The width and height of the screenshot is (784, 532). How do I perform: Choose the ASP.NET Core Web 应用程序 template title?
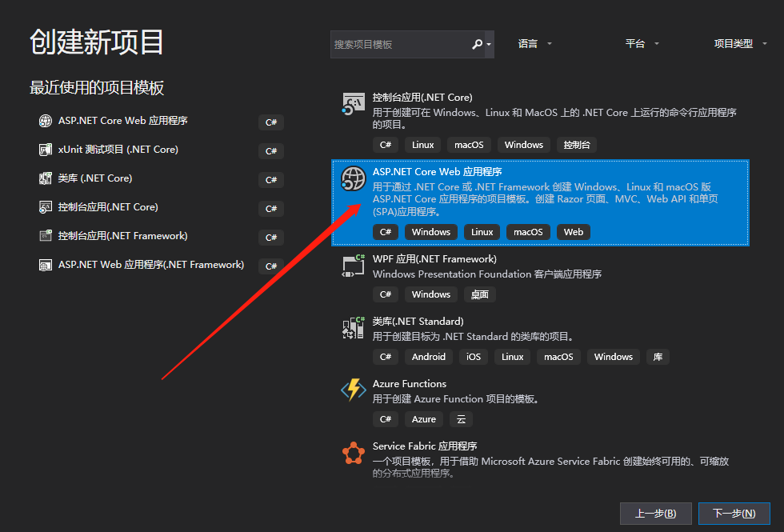coord(437,171)
